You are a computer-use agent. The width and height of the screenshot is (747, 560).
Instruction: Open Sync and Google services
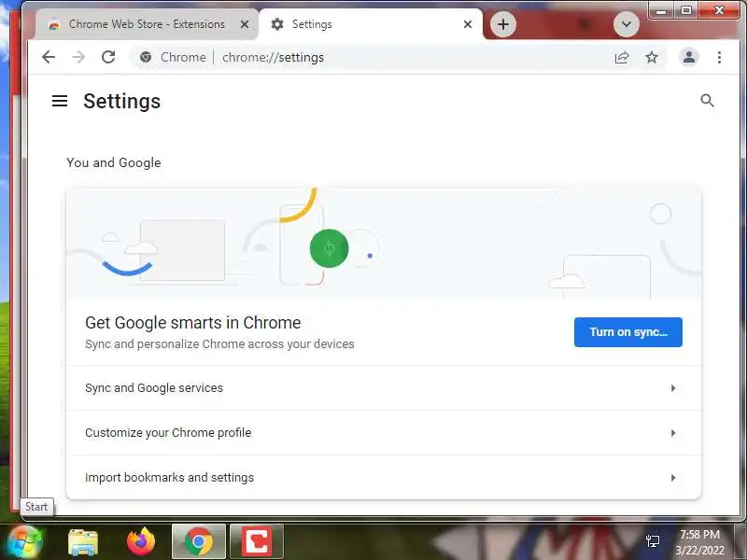[384, 388]
